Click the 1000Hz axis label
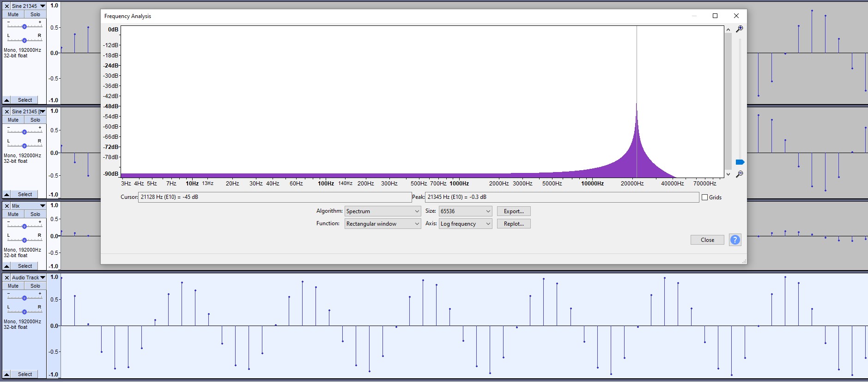The image size is (868, 382). coord(459,184)
